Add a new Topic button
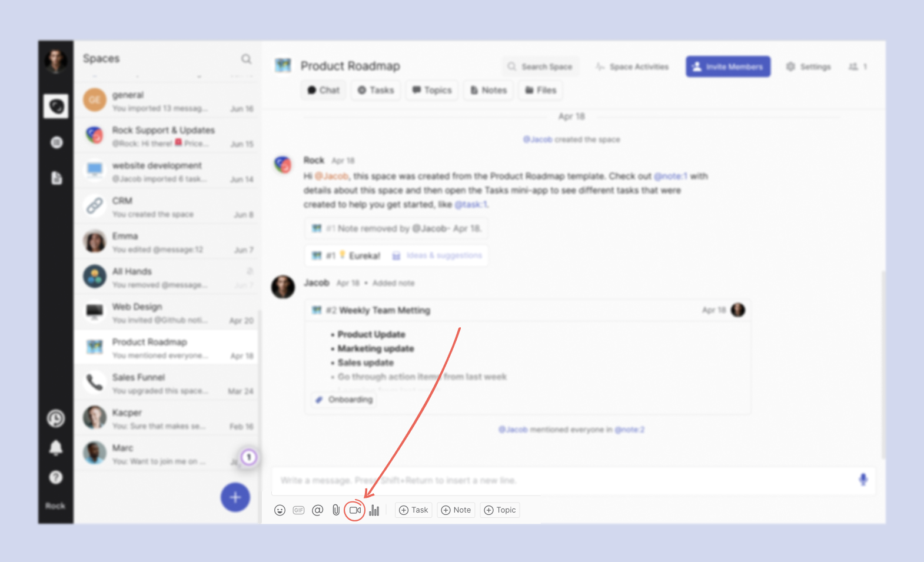Screen dimensions: 924x562 (x=500, y=510)
